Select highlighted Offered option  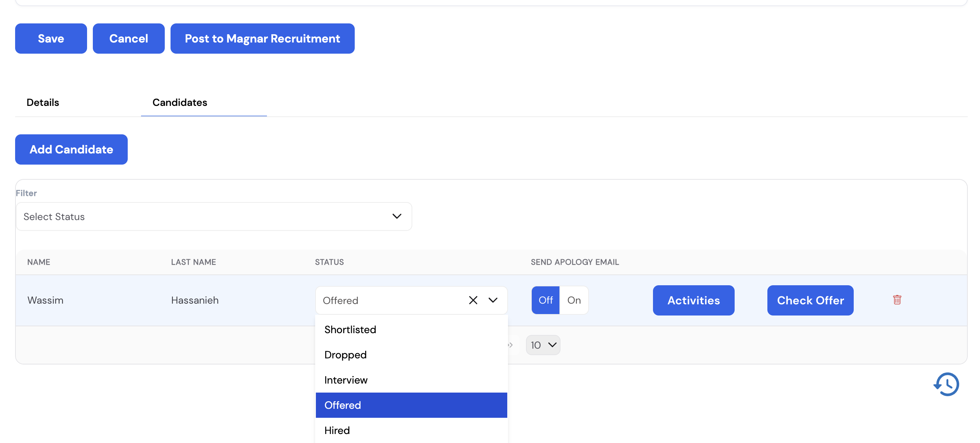point(411,405)
